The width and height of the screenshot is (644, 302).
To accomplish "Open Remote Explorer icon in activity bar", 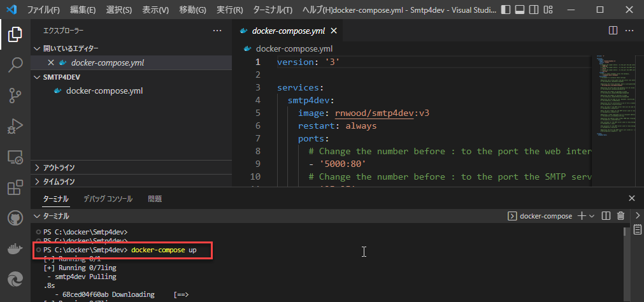I will [15, 157].
